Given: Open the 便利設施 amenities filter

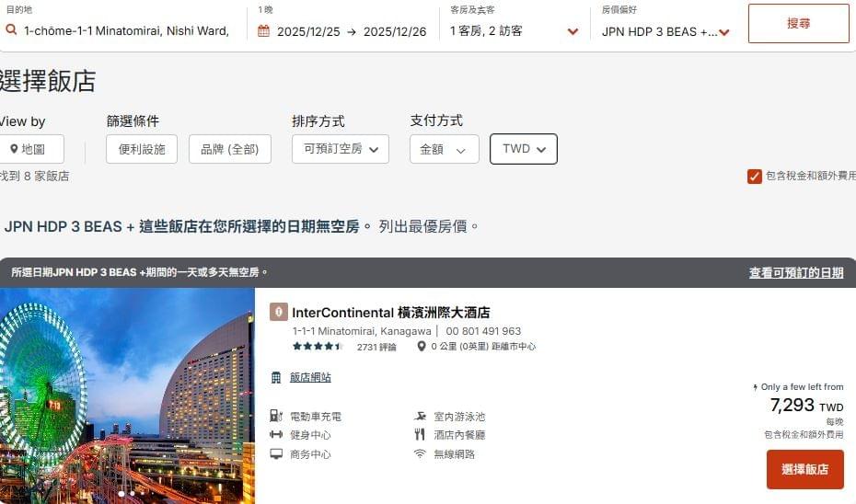Looking at the screenshot, I should [142, 149].
